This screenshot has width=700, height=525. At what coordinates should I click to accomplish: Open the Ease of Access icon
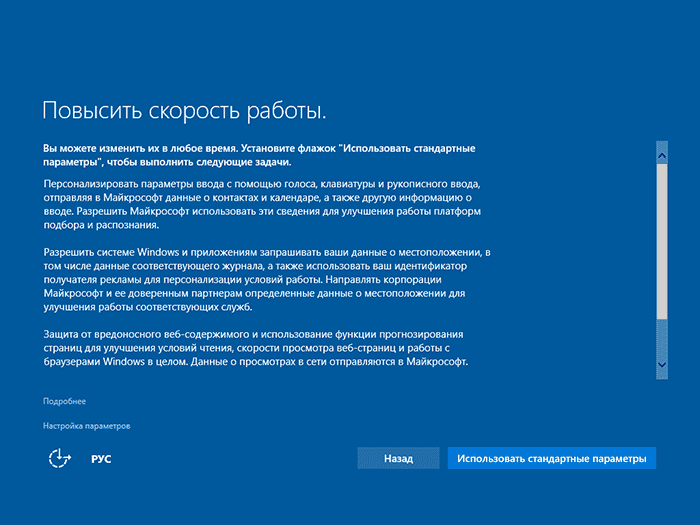click(61, 458)
